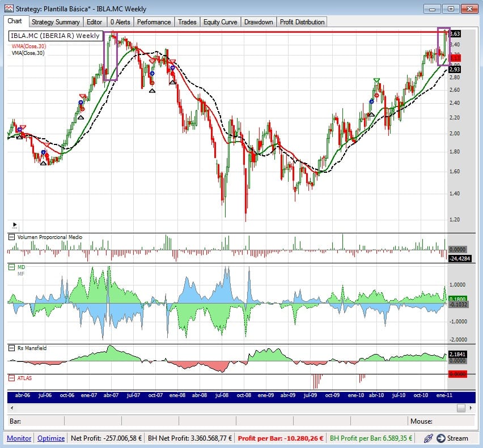Click the plug connection icon beside Stream

427,438
